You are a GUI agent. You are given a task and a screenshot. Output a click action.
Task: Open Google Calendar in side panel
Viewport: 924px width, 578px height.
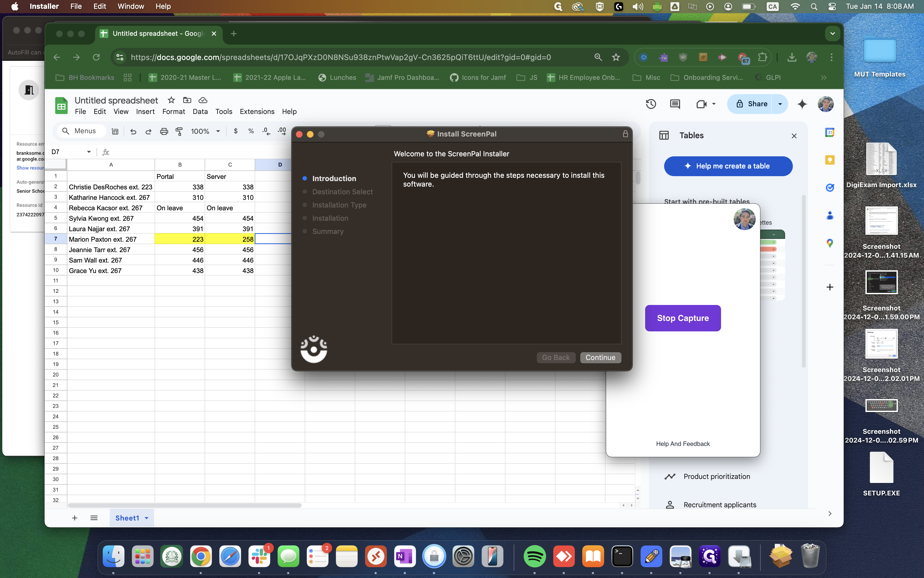click(830, 132)
